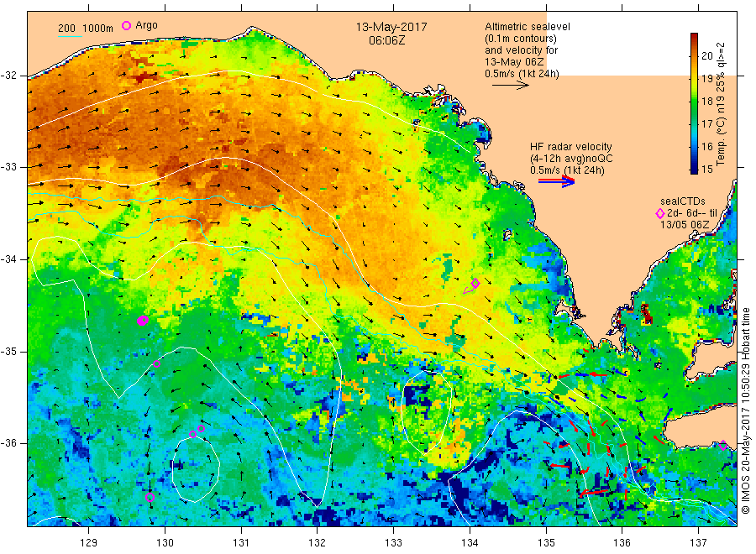Click the longitude axis label '132'

[x=318, y=543]
